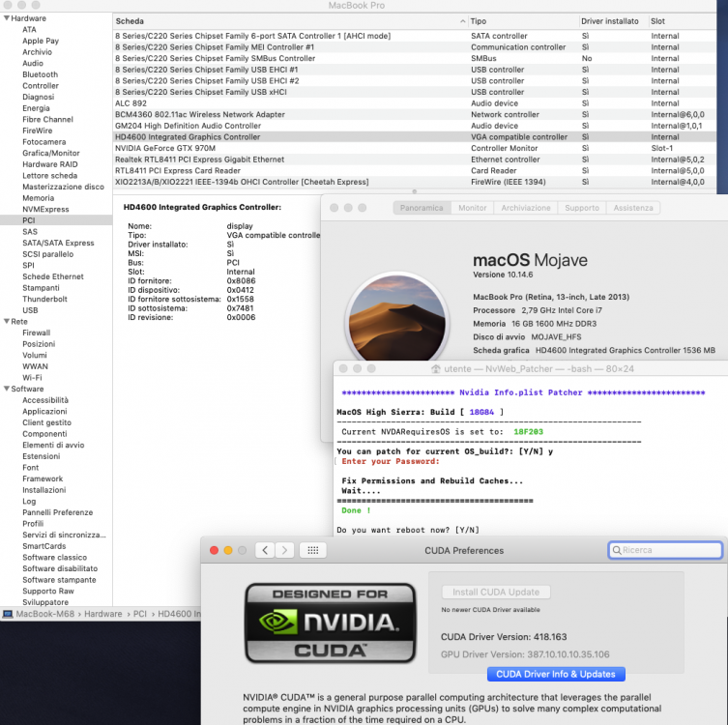The width and height of the screenshot is (728, 725).
Task: Click the NVIDIA CUDA logo badge
Action: pyautogui.click(x=330, y=623)
